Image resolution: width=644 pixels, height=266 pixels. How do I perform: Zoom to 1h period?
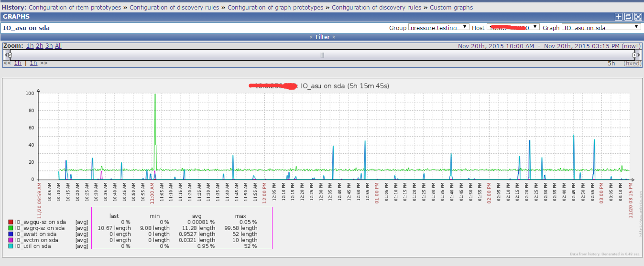point(30,46)
